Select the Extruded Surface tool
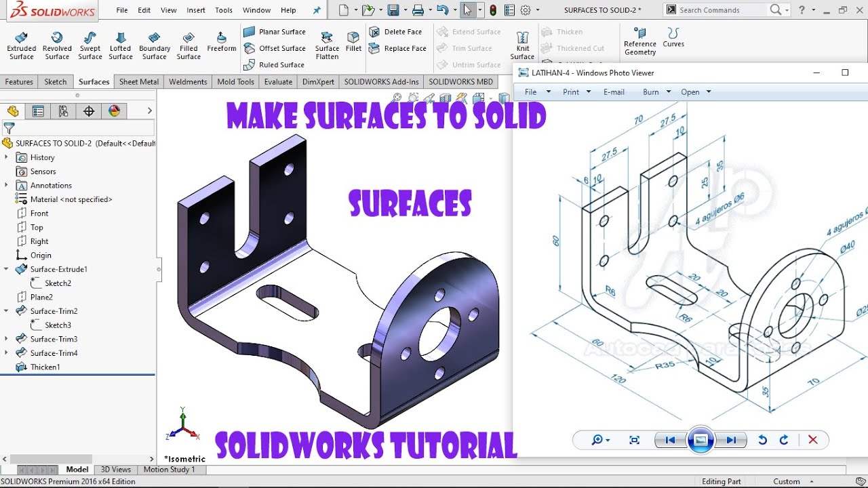868x488 pixels. (21, 45)
